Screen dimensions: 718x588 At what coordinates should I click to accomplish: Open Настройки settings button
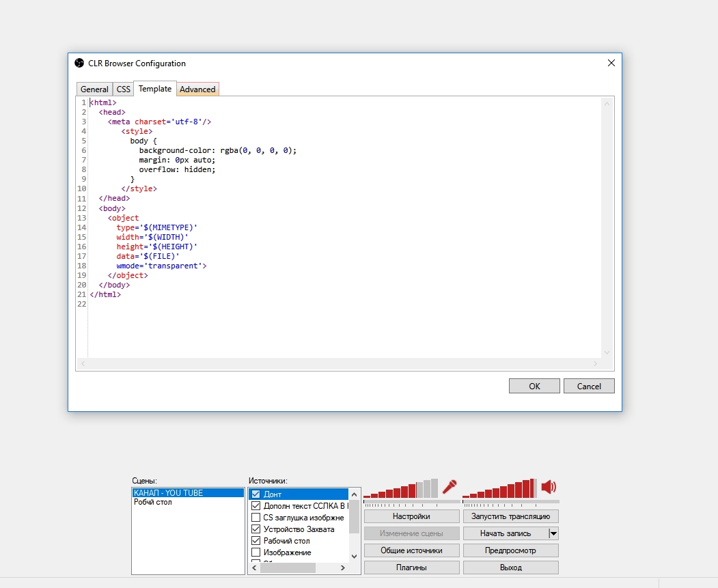click(x=412, y=516)
